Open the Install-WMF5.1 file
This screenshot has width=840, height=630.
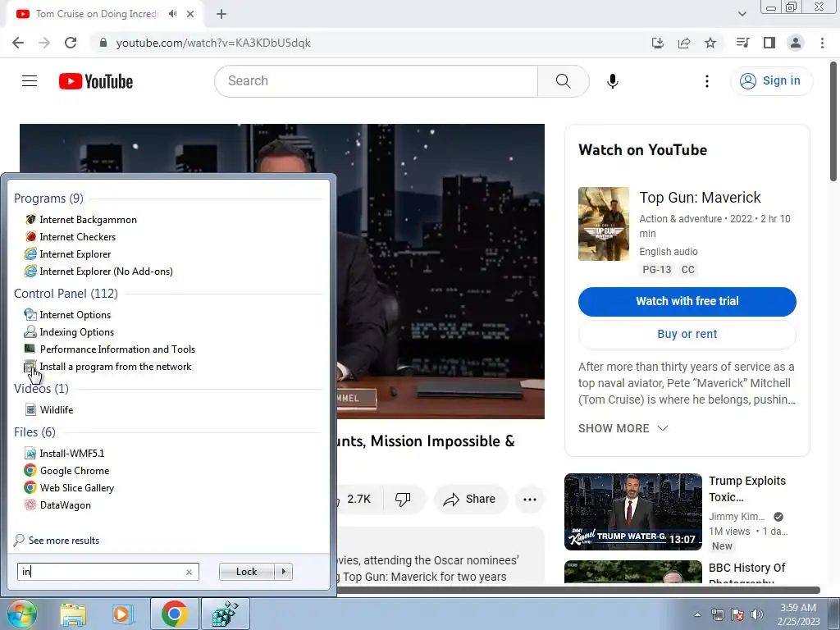pos(72,453)
